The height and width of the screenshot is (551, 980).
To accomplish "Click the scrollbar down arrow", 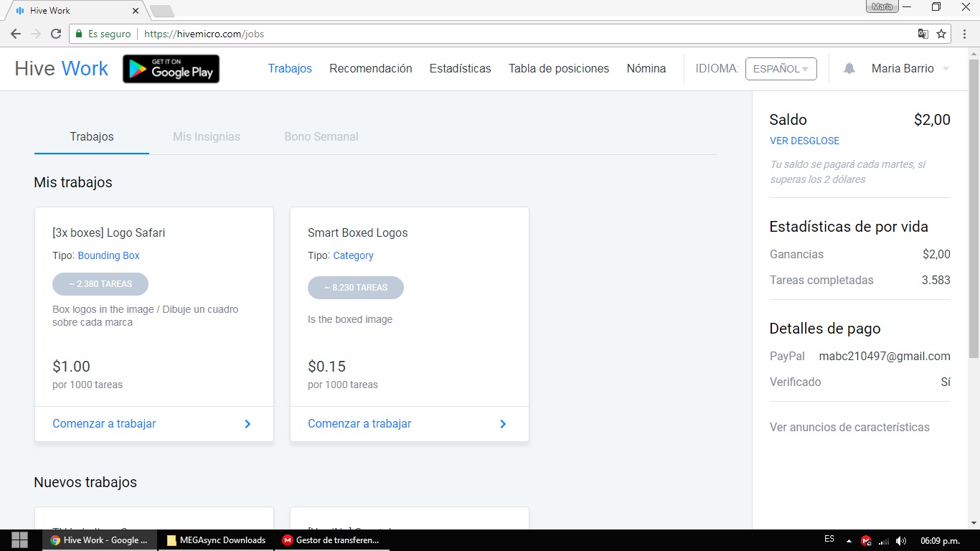I will click(x=974, y=523).
